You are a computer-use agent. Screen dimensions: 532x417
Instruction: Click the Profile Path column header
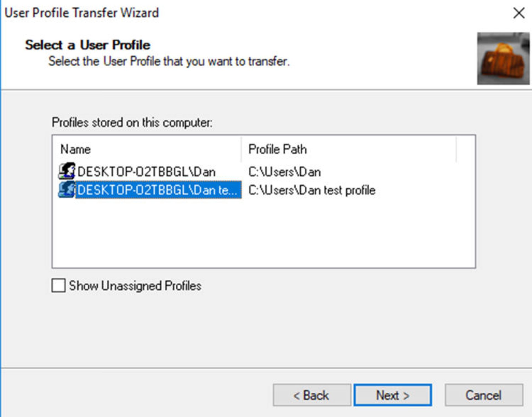click(x=349, y=149)
